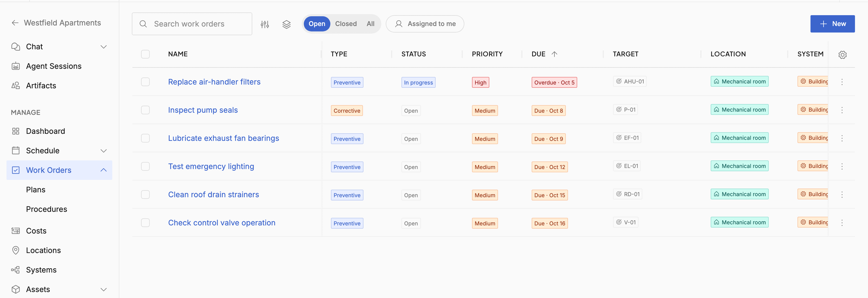Click the Locations pin icon
Screen dimensions: 868x298
click(x=15, y=250)
